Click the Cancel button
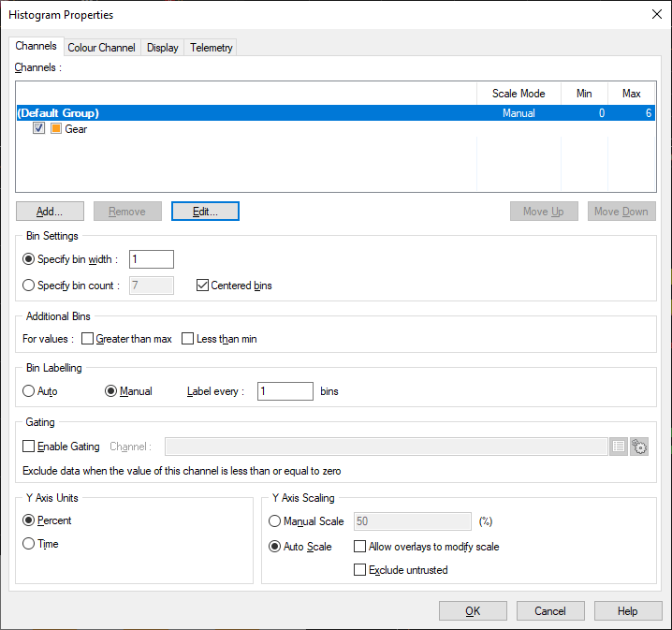672x630 pixels. (x=550, y=610)
